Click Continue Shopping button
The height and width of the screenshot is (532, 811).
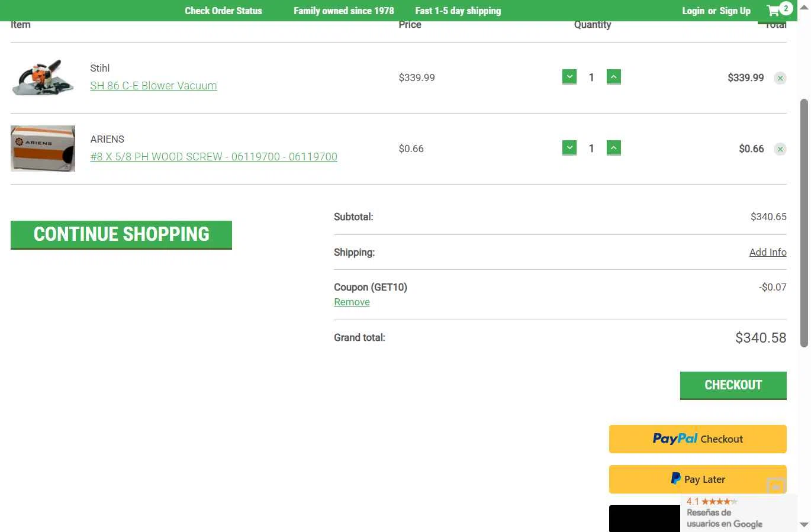tap(121, 235)
